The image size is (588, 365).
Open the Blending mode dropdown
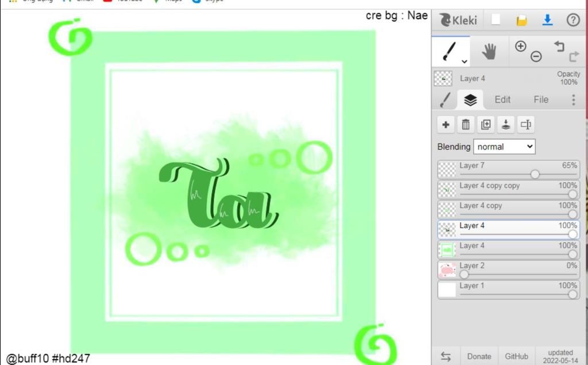504,147
